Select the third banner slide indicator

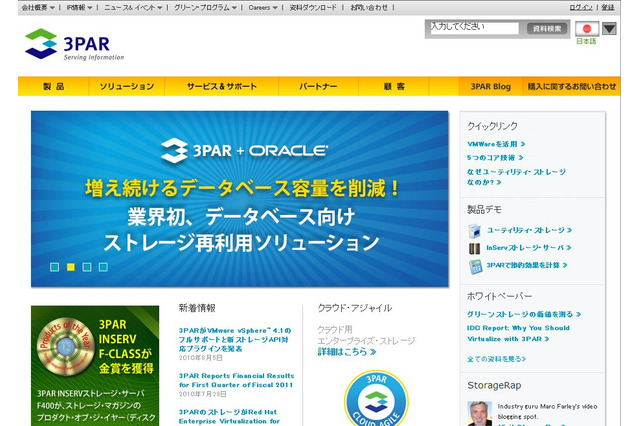point(87,267)
